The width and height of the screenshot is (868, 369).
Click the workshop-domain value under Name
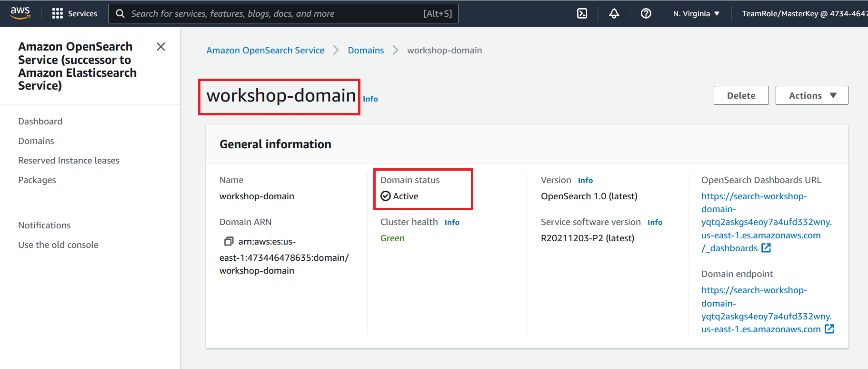257,196
